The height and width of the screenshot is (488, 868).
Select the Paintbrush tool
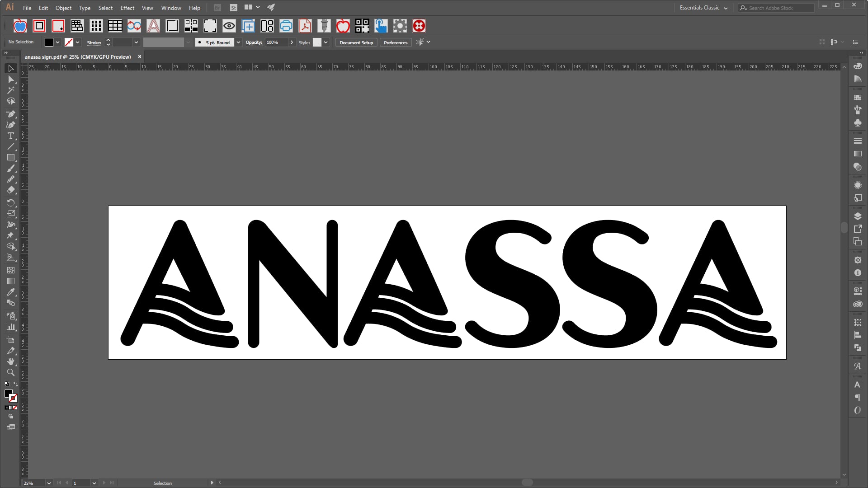(x=11, y=169)
